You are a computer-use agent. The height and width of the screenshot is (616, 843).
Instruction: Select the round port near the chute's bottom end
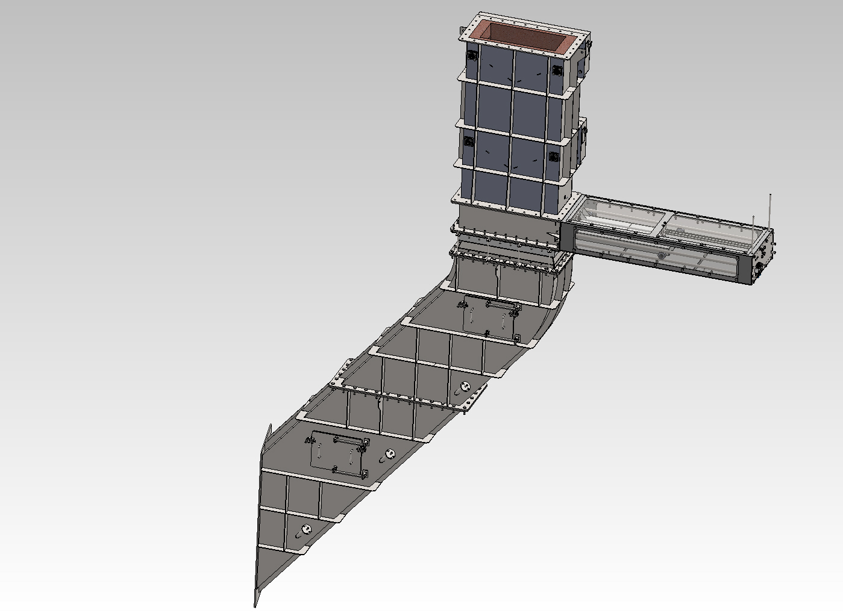(306, 529)
